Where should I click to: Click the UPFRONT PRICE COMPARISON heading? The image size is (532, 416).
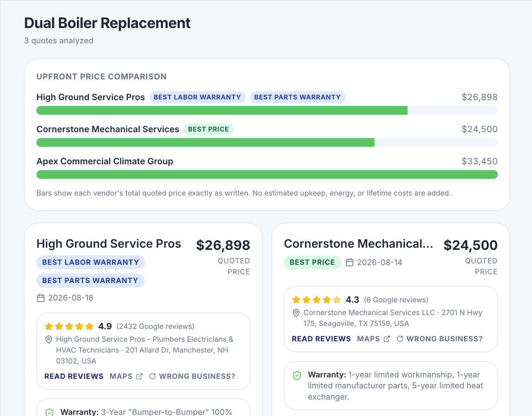click(x=102, y=76)
